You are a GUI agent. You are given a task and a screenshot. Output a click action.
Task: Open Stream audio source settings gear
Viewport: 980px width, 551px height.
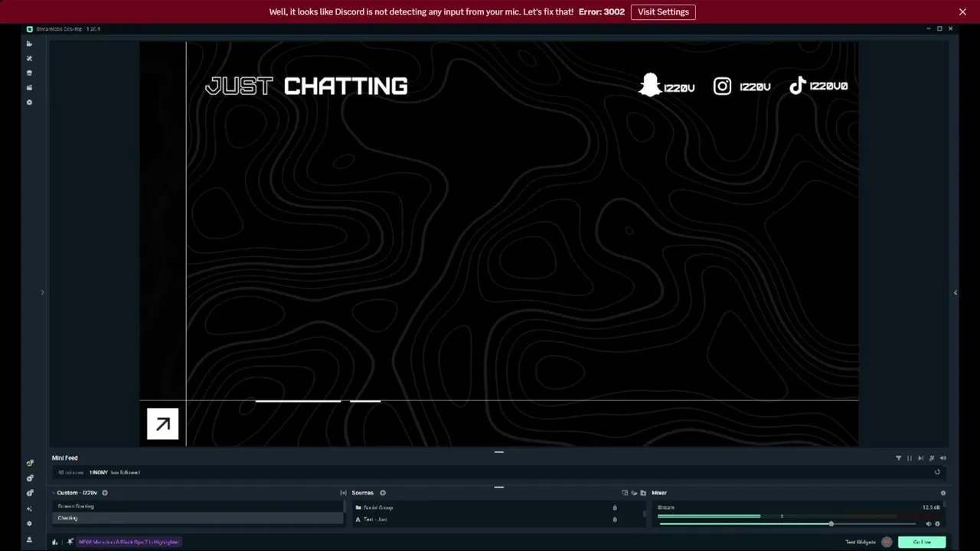click(937, 524)
